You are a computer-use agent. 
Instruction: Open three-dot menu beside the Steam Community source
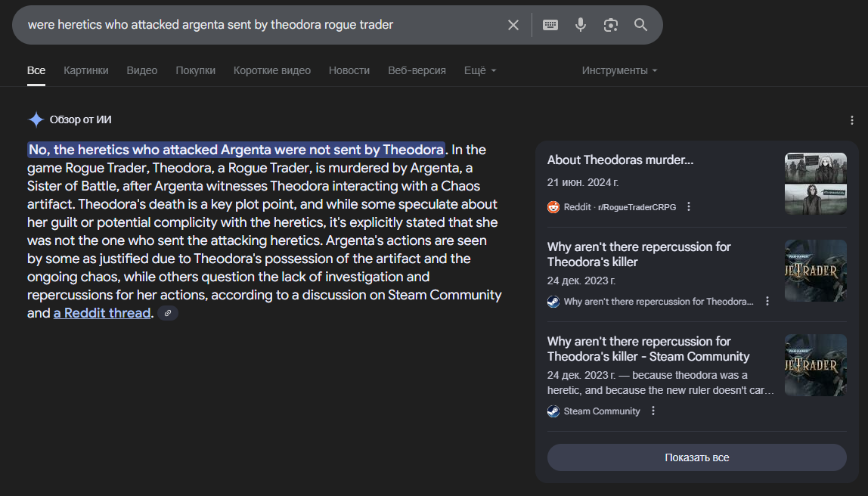pyautogui.click(x=653, y=411)
